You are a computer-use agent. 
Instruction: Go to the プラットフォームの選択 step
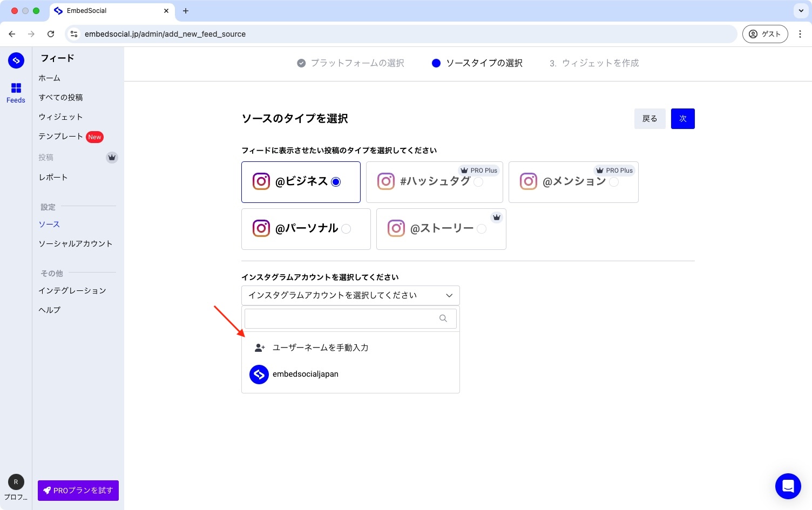pyautogui.click(x=350, y=63)
